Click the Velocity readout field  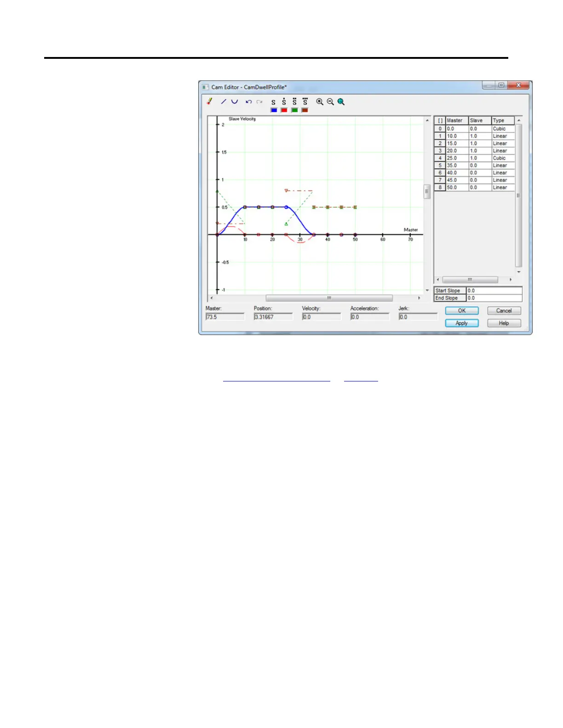click(322, 317)
